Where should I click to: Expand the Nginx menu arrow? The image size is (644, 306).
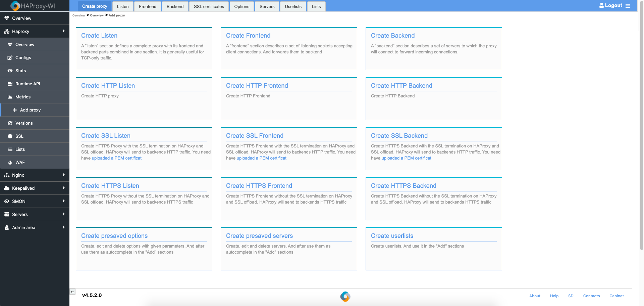tap(64, 175)
